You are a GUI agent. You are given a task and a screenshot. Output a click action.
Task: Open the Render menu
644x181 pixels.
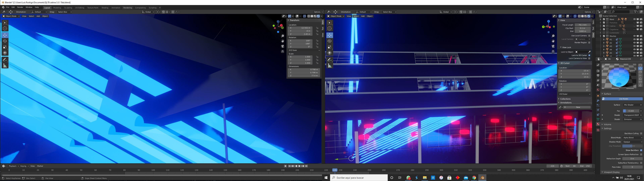(20, 7)
